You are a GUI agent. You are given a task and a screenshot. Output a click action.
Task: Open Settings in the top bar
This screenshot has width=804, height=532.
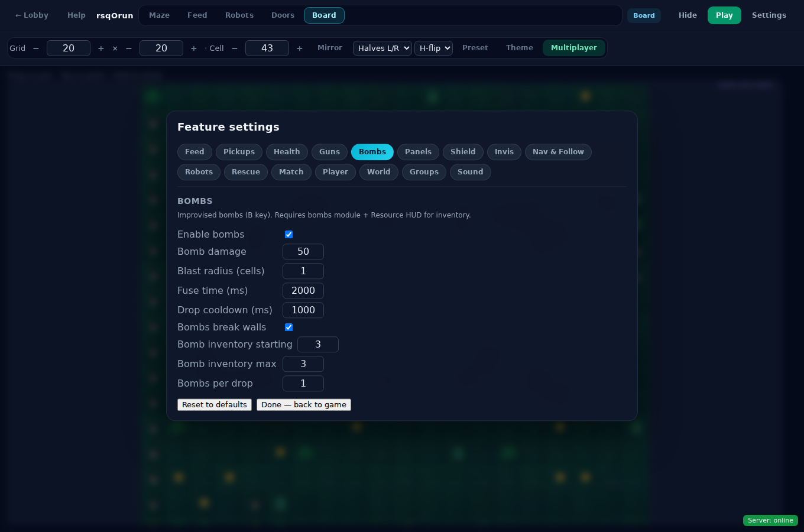pyautogui.click(x=769, y=15)
